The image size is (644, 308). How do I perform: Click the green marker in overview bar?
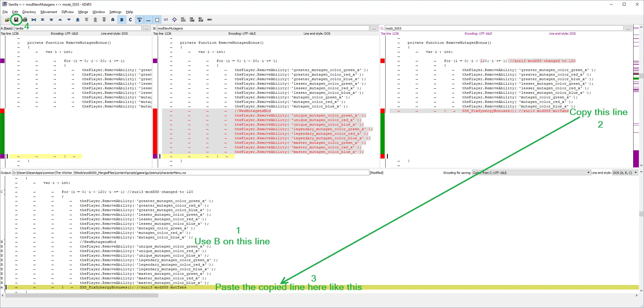(x=636, y=78)
